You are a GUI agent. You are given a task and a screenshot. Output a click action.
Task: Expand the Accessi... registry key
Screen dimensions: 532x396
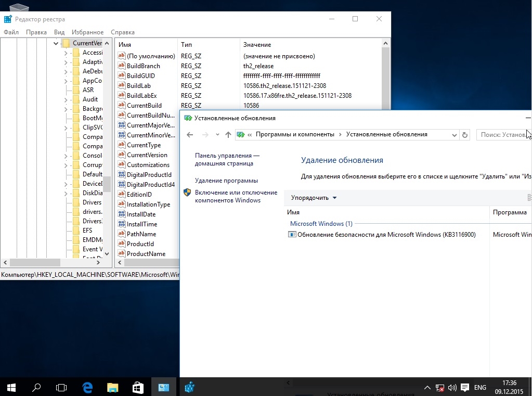tap(66, 53)
